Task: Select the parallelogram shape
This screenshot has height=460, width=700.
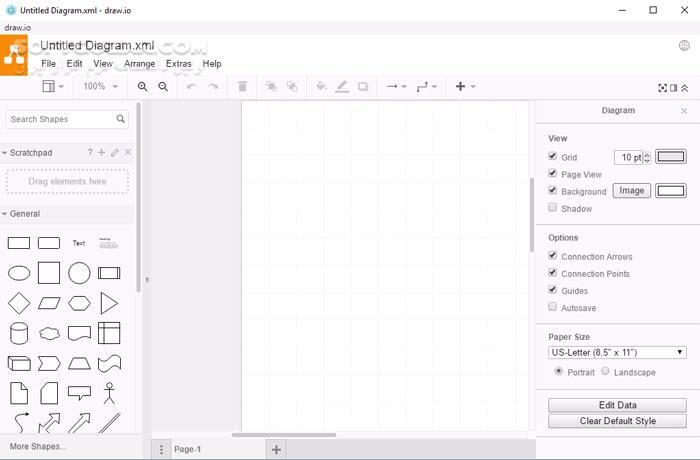Action: click(x=49, y=303)
